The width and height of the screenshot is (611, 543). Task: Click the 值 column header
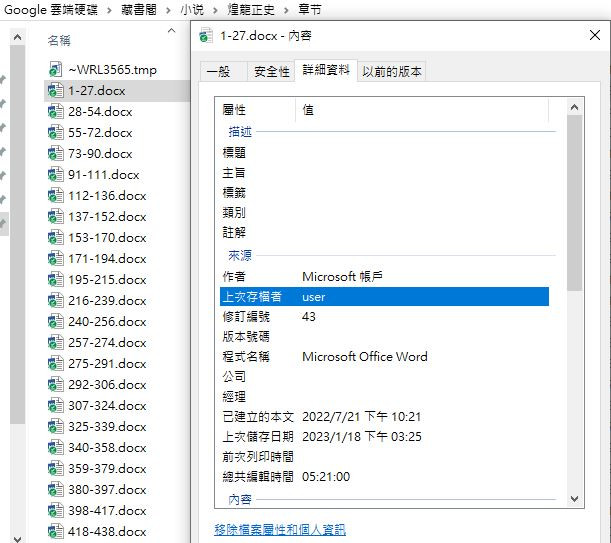pyautogui.click(x=422, y=110)
